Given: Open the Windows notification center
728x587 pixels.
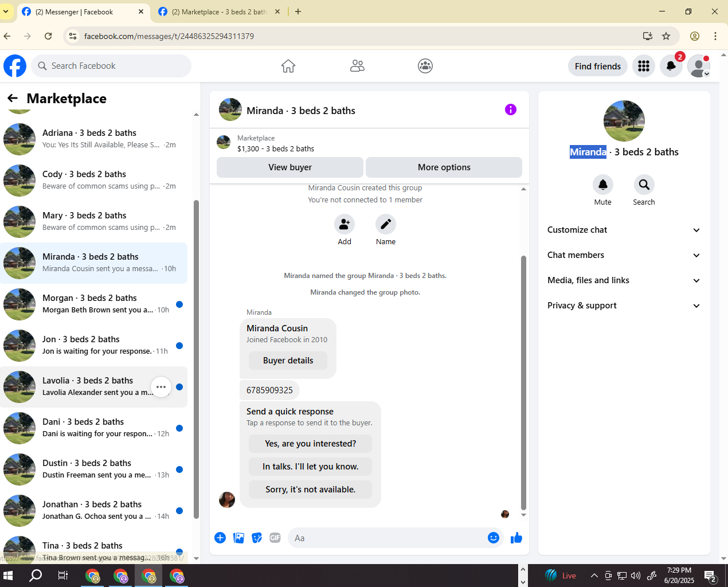Looking at the screenshot, I should point(711,576).
